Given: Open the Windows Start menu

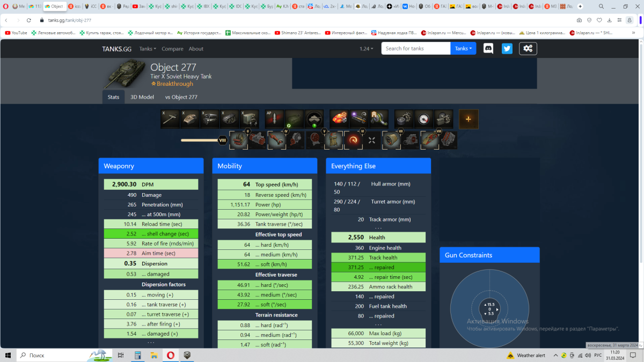Looking at the screenshot, I should [x=8, y=355].
